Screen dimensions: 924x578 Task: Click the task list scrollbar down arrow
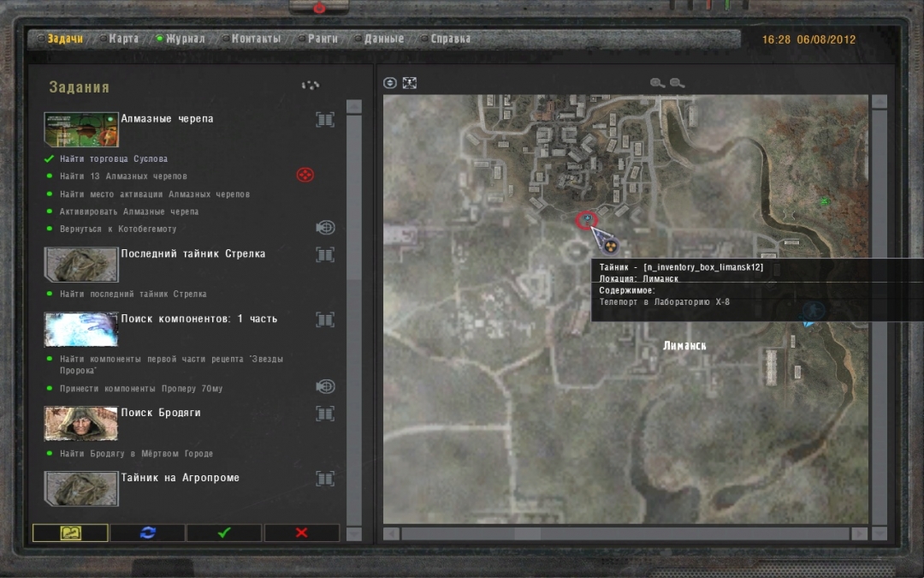click(354, 533)
